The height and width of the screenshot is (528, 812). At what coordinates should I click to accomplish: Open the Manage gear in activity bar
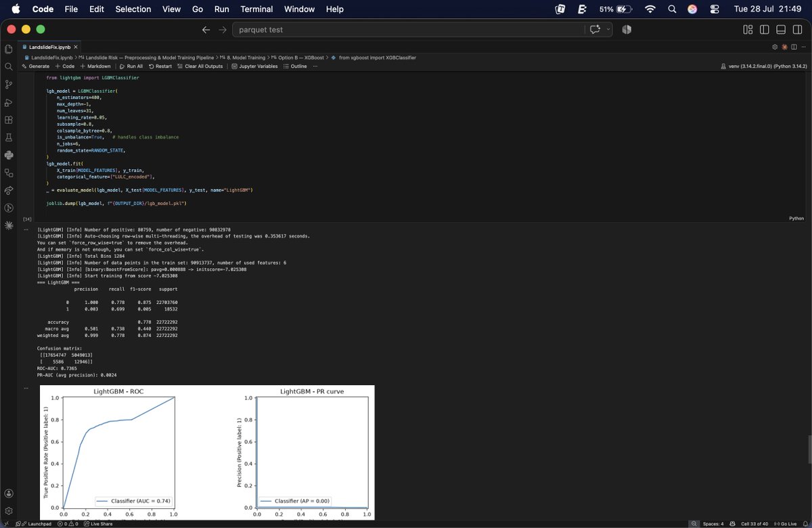click(9, 510)
